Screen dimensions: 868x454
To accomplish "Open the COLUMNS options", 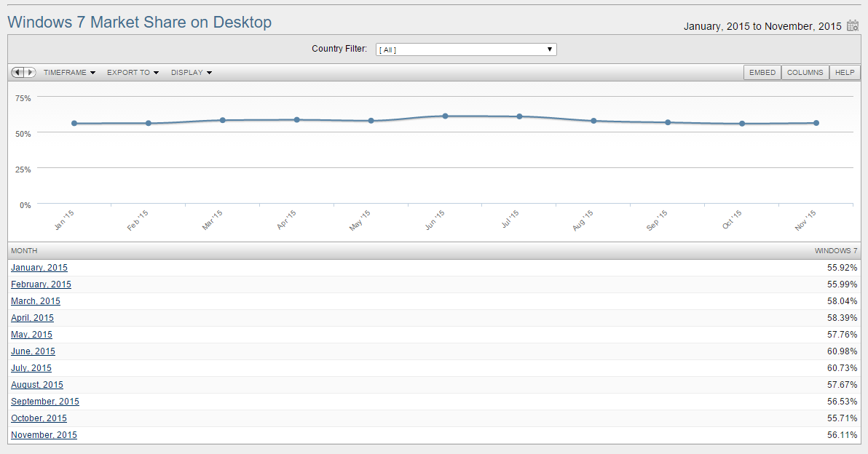I will click(805, 73).
